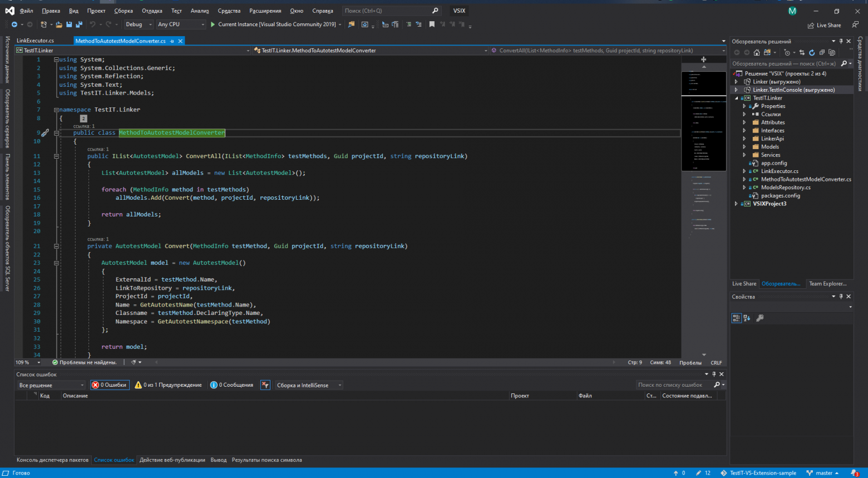The height and width of the screenshot is (478, 868).
Task: Toggle the Messages filter button
Action: pos(232,385)
